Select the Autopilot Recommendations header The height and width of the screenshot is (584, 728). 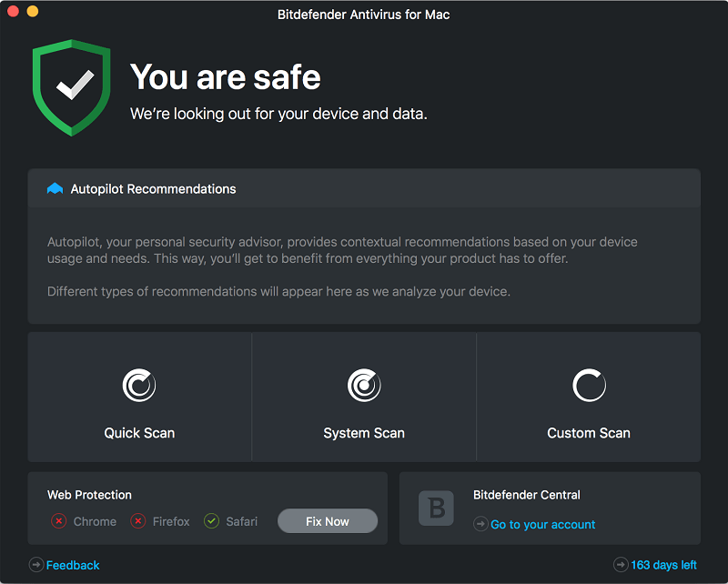coord(364,188)
